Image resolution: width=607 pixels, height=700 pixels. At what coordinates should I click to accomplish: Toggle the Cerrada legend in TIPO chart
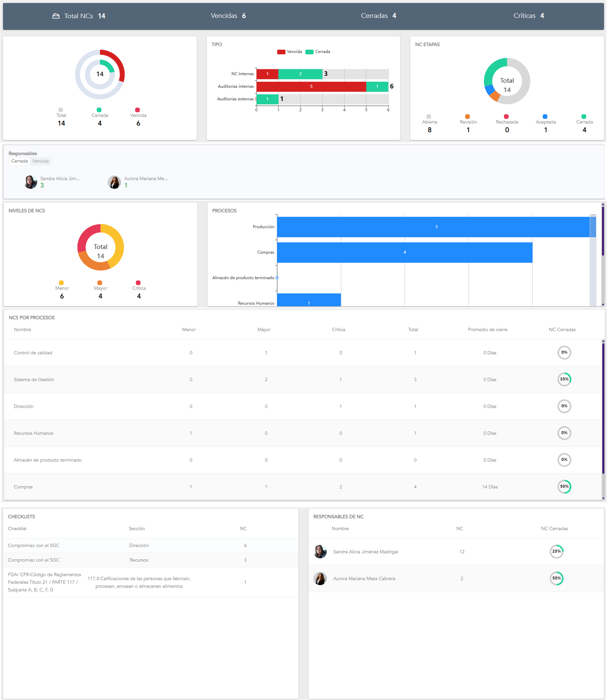(318, 52)
